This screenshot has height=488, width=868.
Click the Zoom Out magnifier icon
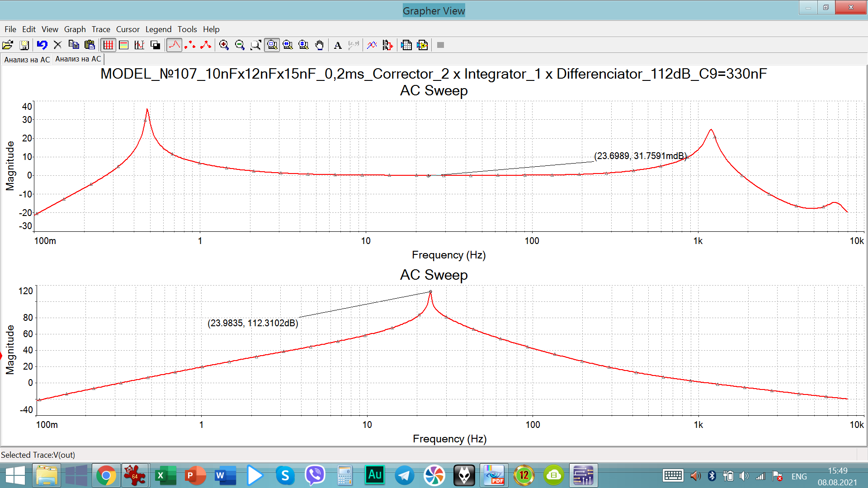click(x=240, y=45)
